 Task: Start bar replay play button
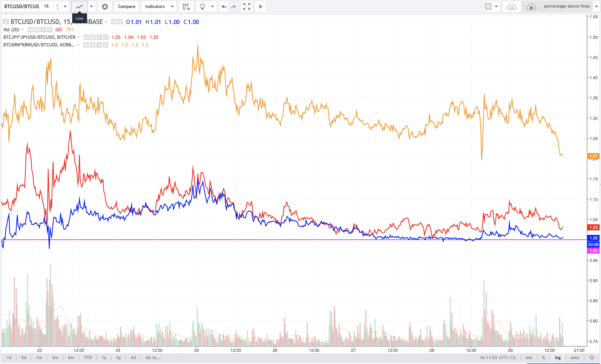(x=261, y=7)
